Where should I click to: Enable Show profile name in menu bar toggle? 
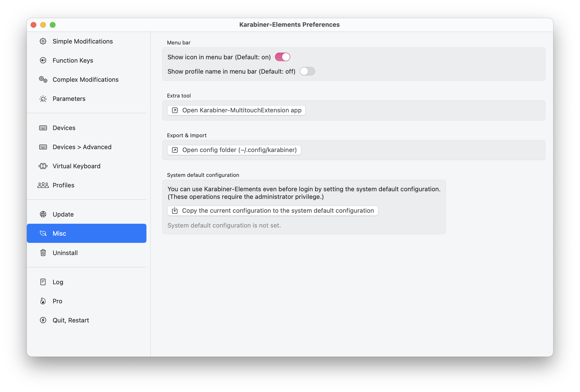pyautogui.click(x=307, y=71)
